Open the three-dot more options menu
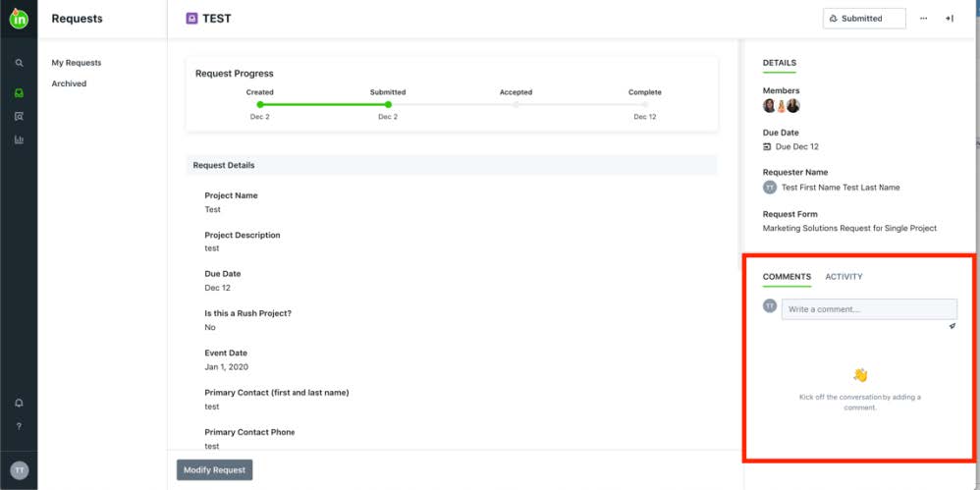980x490 pixels. click(923, 19)
